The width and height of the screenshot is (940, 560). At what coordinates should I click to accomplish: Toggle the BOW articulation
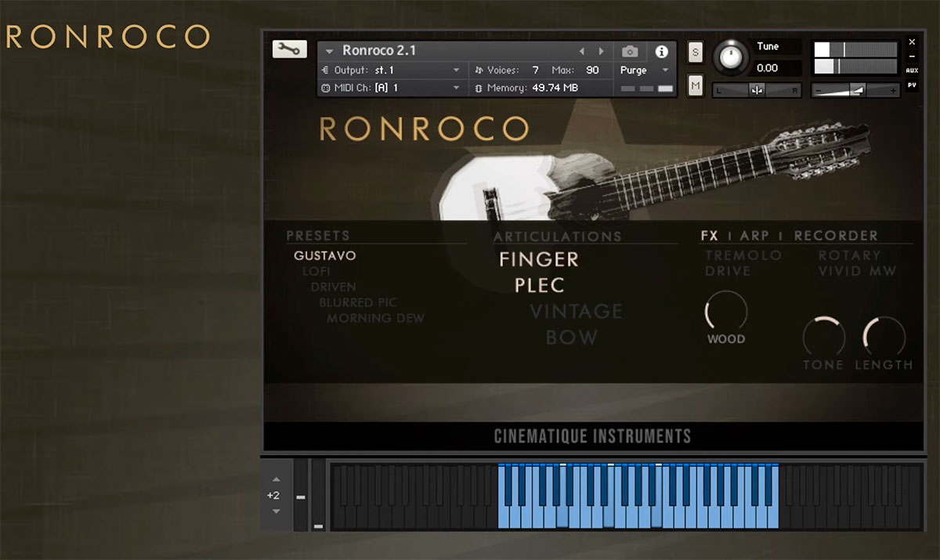pyautogui.click(x=572, y=338)
